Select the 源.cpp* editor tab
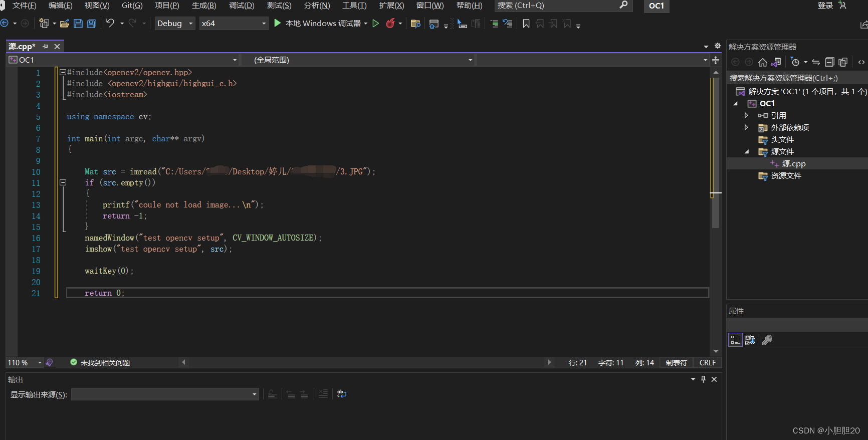The height and width of the screenshot is (440, 868). click(22, 47)
